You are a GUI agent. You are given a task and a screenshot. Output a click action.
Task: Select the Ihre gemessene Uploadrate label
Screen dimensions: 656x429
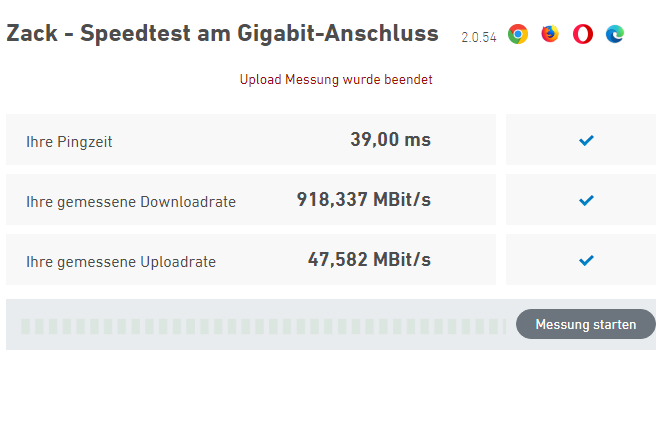coord(121,262)
